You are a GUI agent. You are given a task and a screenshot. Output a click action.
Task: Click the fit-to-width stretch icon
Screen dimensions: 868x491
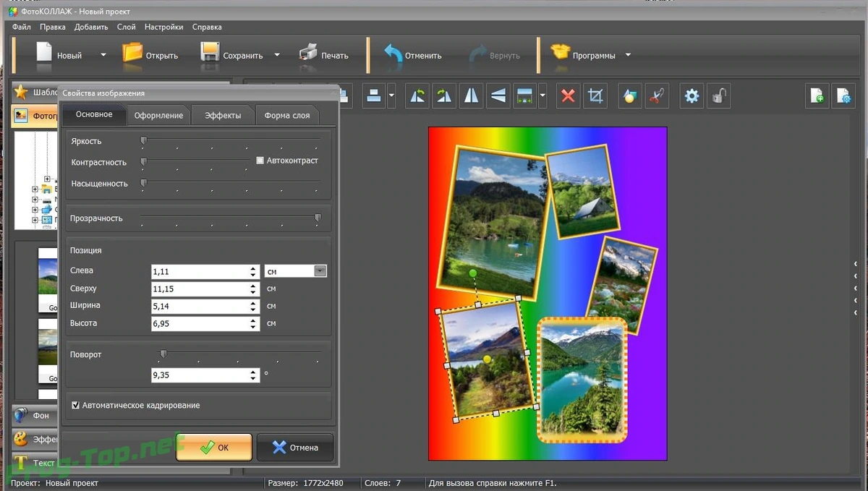524,96
